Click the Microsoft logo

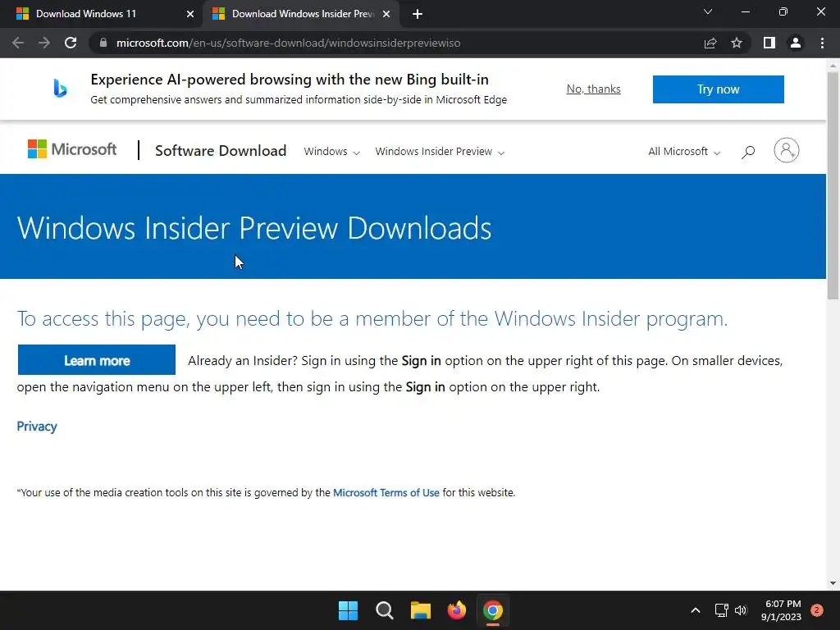pos(72,149)
